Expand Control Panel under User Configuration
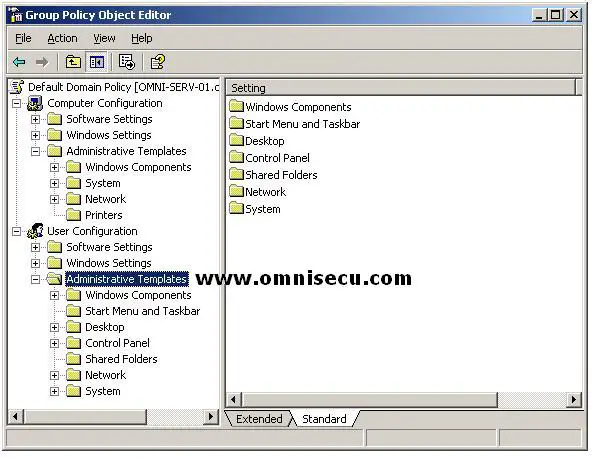The height and width of the screenshot is (458, 593). click(54, 343)
